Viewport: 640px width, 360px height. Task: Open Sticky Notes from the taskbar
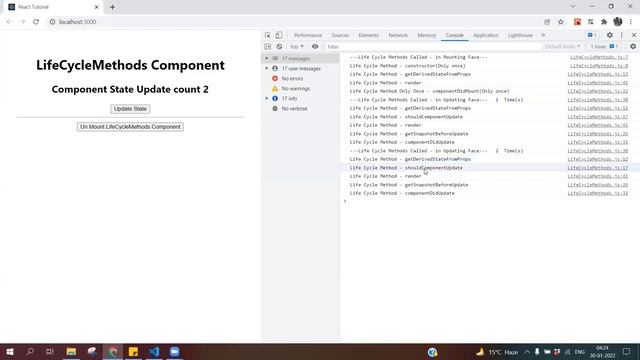[x=133, y=351]
